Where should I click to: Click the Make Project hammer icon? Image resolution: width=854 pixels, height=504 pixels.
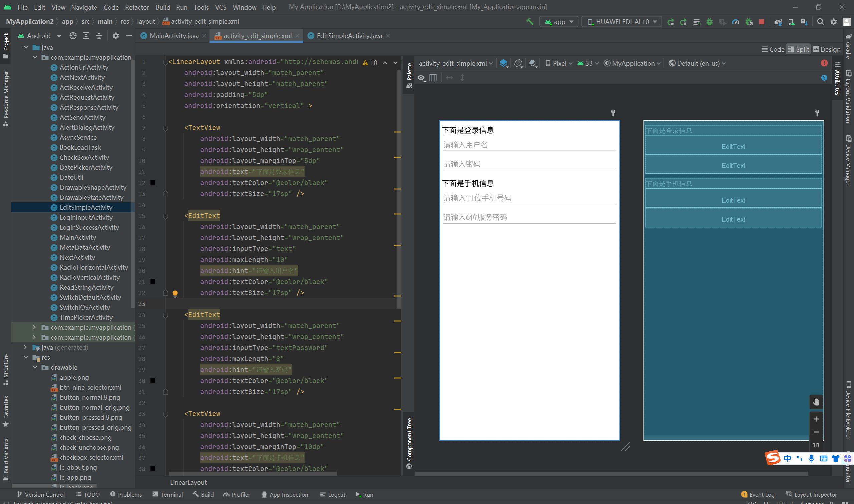(x=529, y=22)
